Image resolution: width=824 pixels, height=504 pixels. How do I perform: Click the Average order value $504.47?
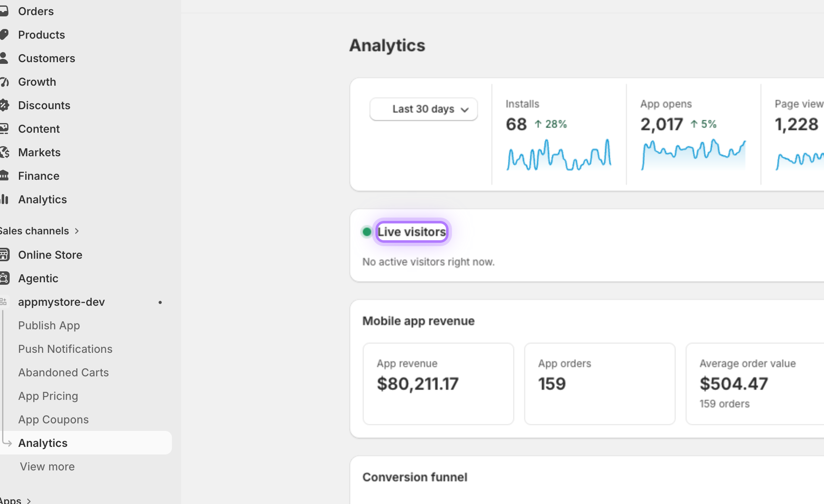pos(734,384)
